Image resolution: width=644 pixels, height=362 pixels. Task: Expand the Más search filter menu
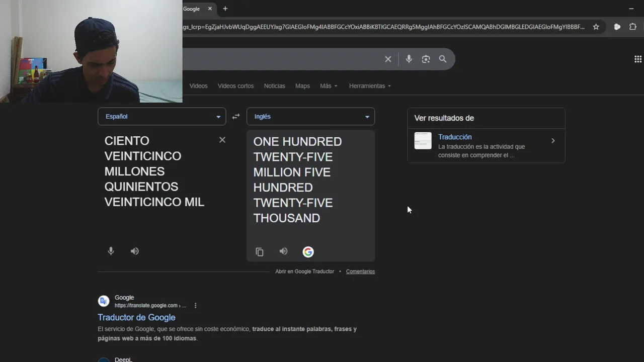coord(329,86)
